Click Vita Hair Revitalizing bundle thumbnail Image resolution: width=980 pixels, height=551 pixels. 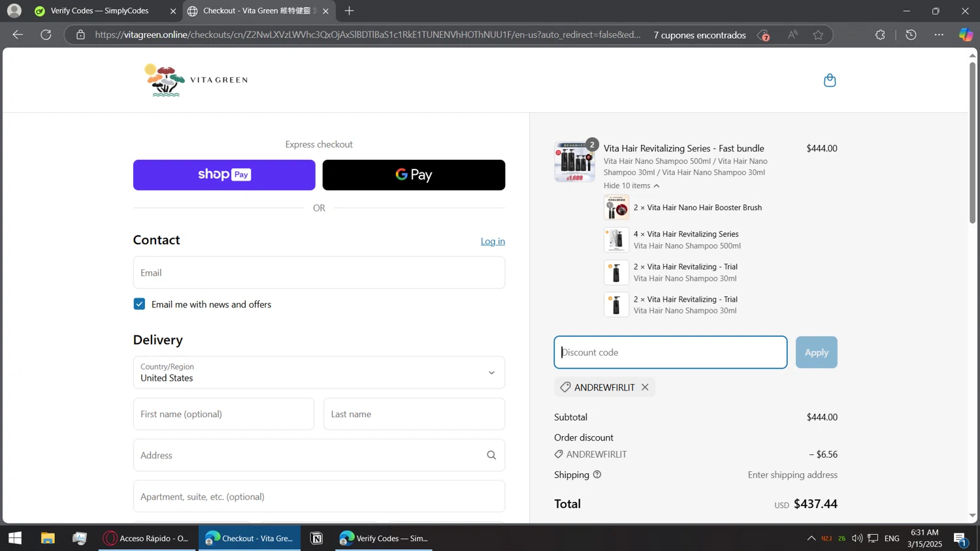click(x=574, y=161)
